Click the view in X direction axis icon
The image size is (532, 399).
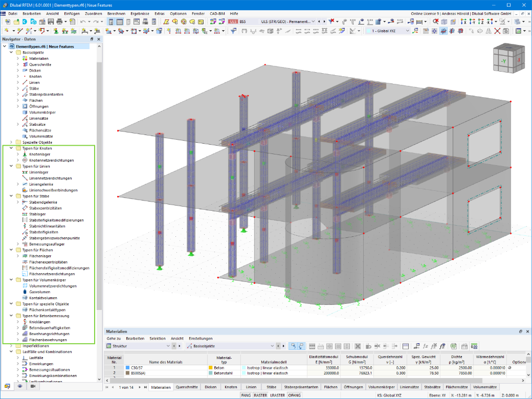pyautogui.click(x=463, y=21)
